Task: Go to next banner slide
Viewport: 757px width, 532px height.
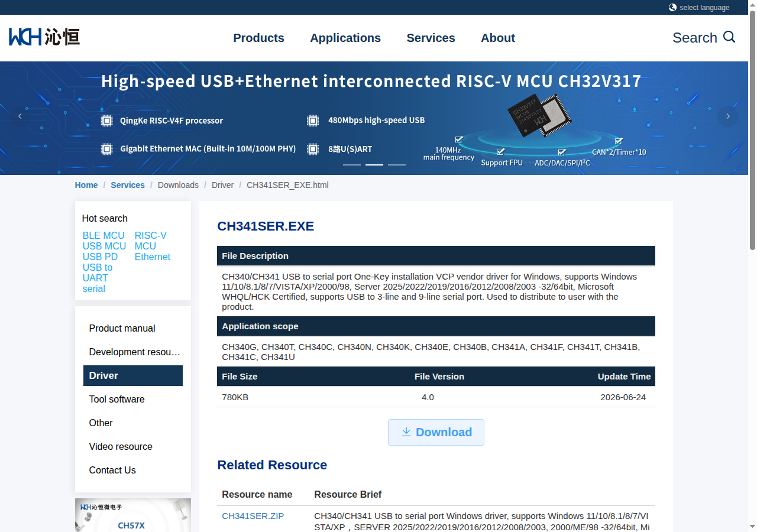Action: (x=728, y=116)
